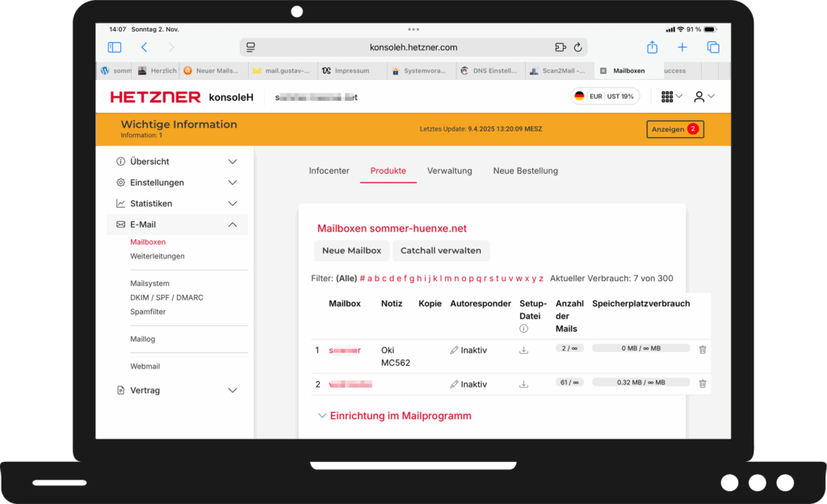Click the browser back arrow
The image size is (827, 504).
pos(144,48)
